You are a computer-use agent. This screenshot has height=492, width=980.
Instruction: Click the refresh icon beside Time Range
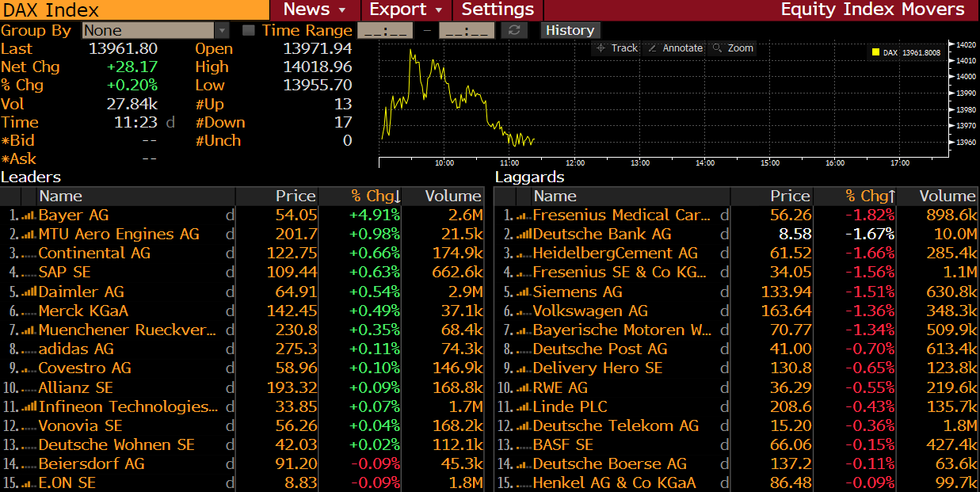pyautogui.click(x=514, y=31)
